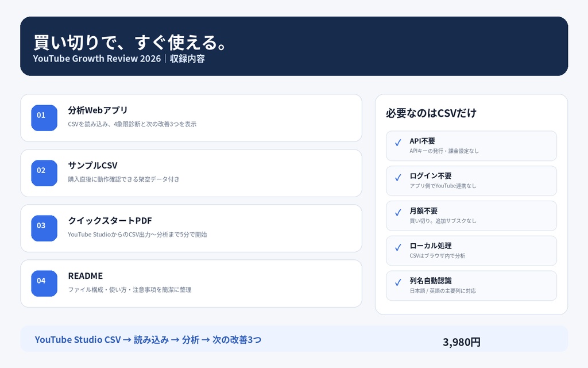Click the 列名自動認識 item title
The height and width of the screenshot is (368, 588).
point(431,281)
